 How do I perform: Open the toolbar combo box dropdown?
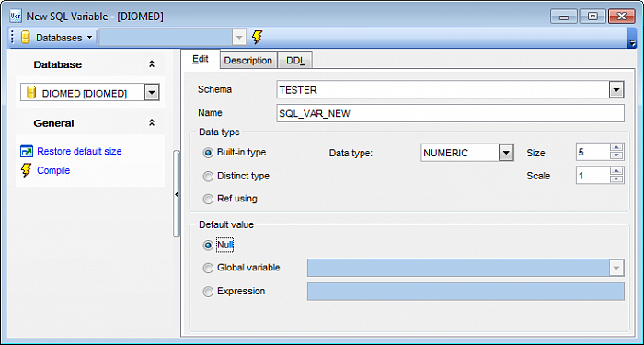[x=238, y=38]
